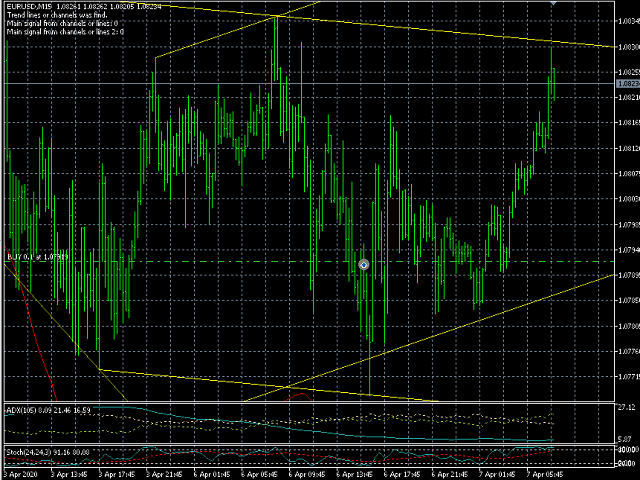This screenshot has height=480, width=640.
Task: Click the "3 Apr 17:45" time label
Action: click(117, 475)
